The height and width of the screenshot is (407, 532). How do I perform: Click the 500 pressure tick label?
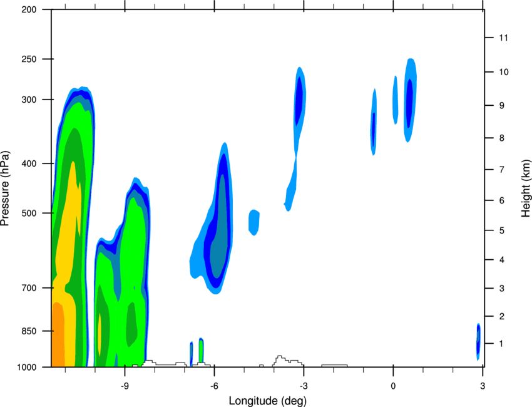pos(29,213)
